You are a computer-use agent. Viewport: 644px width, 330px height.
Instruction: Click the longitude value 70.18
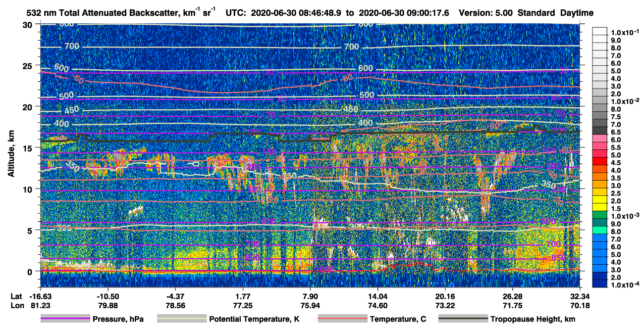click(x=580, y=305)
